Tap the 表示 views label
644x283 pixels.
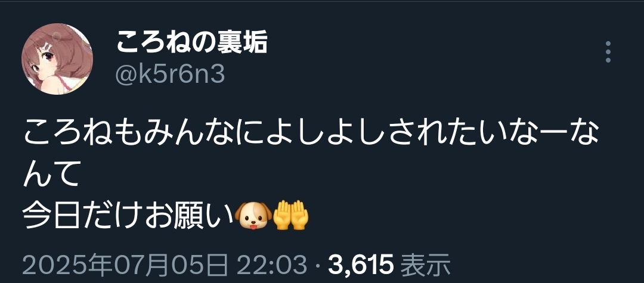point(425,265)
